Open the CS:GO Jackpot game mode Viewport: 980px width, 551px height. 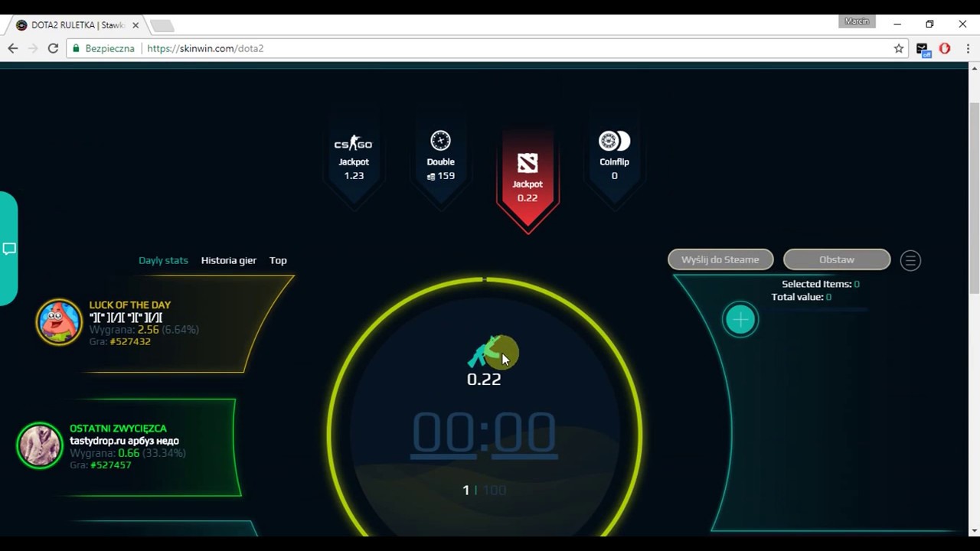[353, 158]
